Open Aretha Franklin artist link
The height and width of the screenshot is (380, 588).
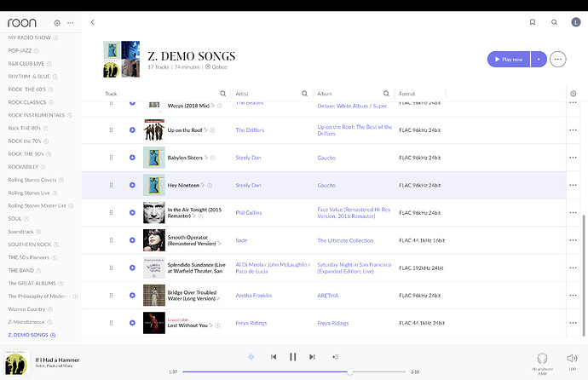tap(253, 296)
